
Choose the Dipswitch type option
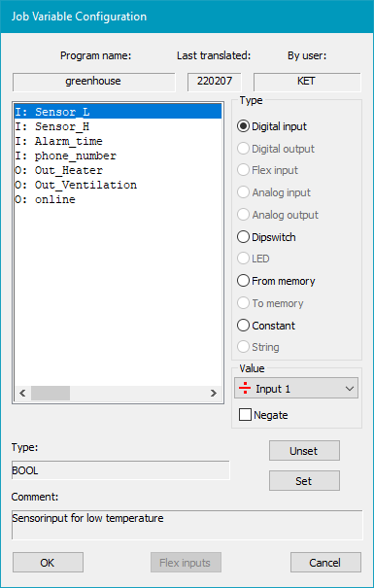pos(243,237)
